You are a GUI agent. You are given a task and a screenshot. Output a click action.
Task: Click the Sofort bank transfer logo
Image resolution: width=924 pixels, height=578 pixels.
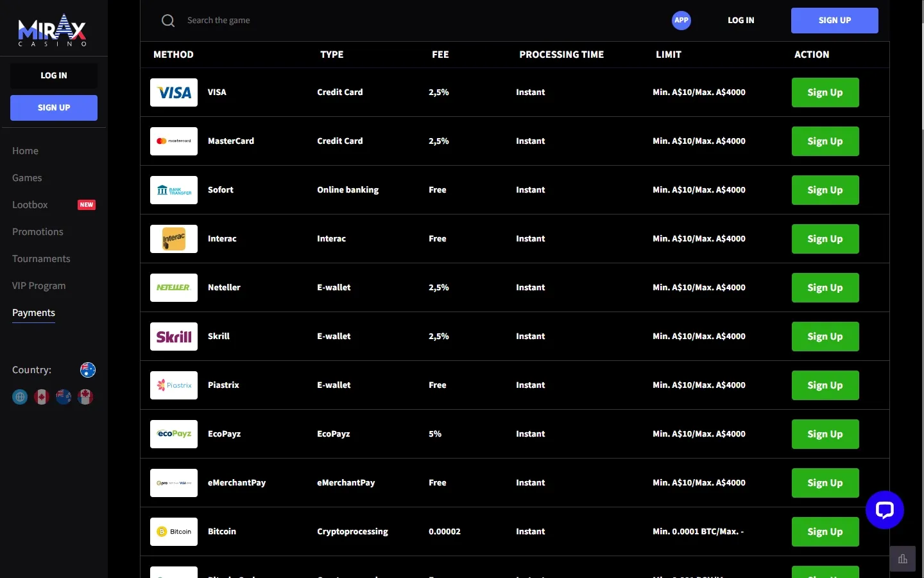(174, 190)
